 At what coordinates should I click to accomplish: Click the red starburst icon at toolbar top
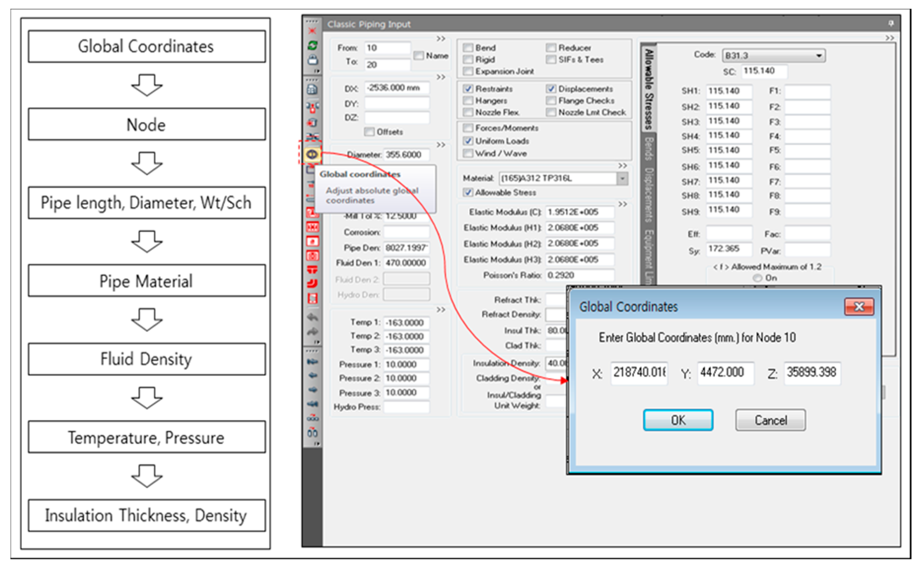312,31
